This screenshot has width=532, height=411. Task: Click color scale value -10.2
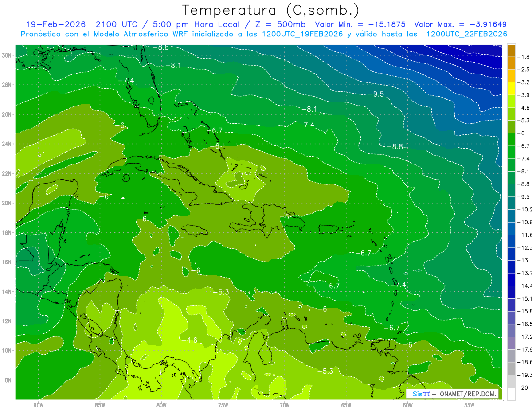[525, 210]
